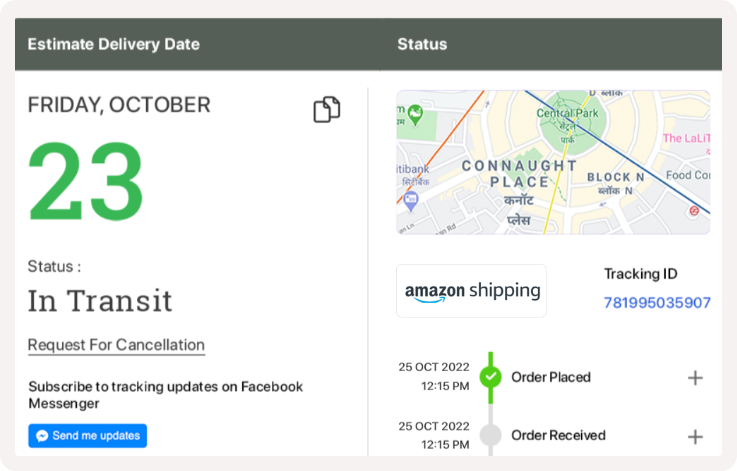Click the red metro marker on map

694,211
